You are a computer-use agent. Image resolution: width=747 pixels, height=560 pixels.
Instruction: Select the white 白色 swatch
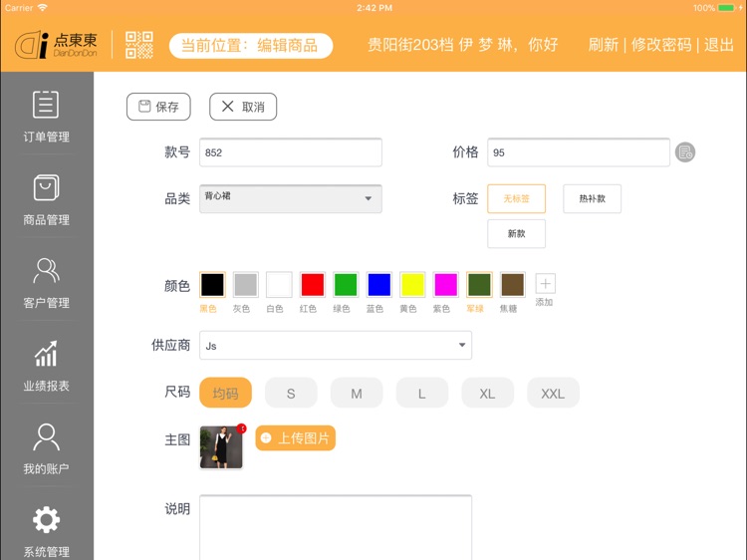point(279,285)
